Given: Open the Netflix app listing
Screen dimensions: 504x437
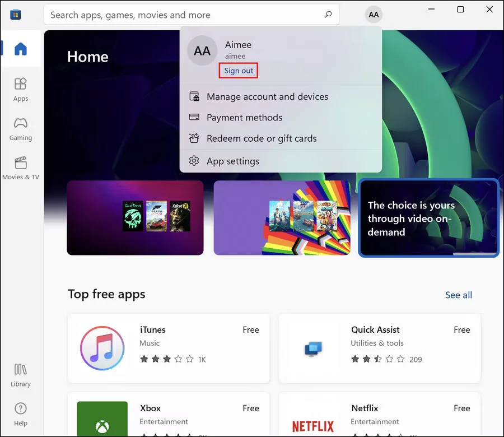Looking at the screenshot, I should pyautogui.click(x=380, y=415).
